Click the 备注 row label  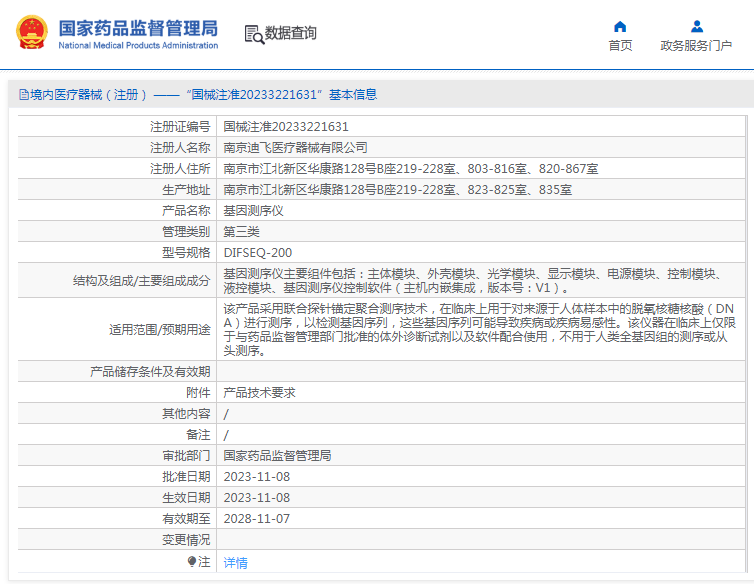(198, 435)
